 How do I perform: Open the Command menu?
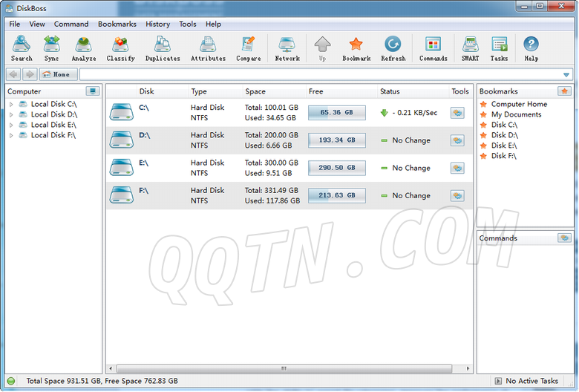point(71,24)
